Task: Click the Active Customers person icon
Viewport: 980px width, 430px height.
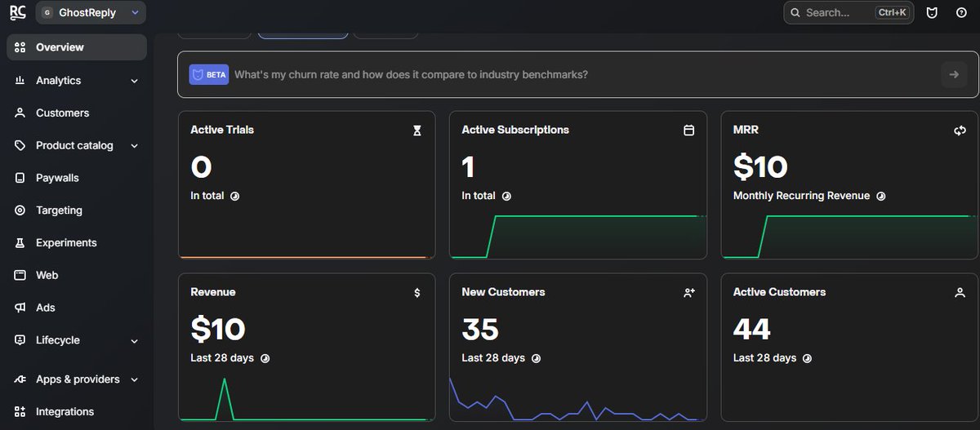Action: 960,292
